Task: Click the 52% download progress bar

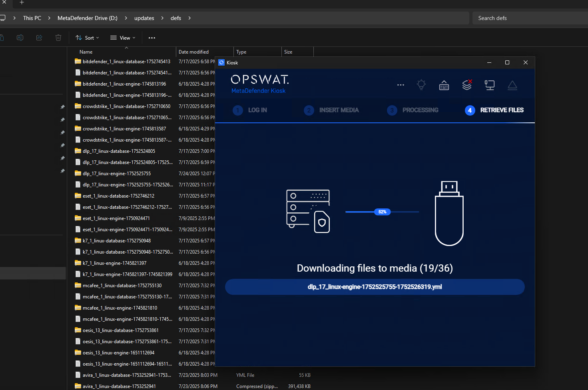Action: click(x=382, y=212)
